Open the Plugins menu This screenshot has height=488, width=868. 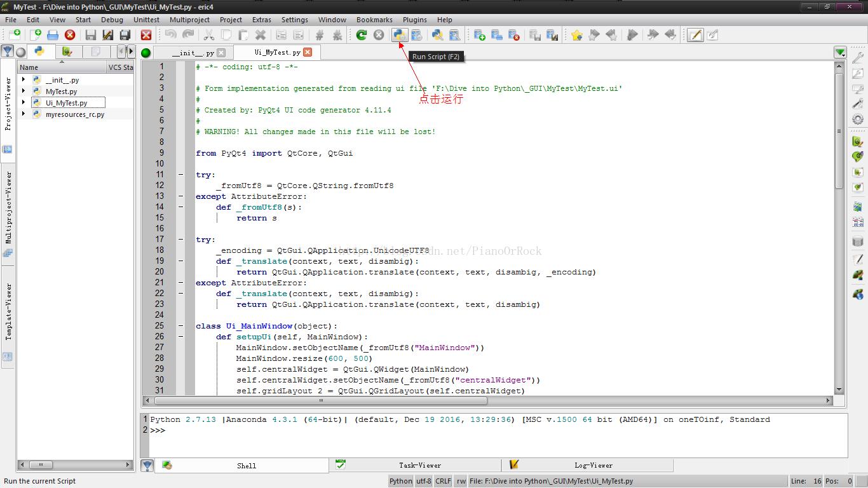(415, 20)
